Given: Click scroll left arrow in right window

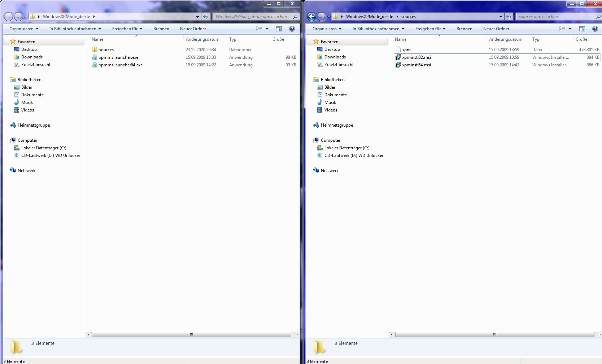Looking at the screenshot, I should [x=392, y=334].
